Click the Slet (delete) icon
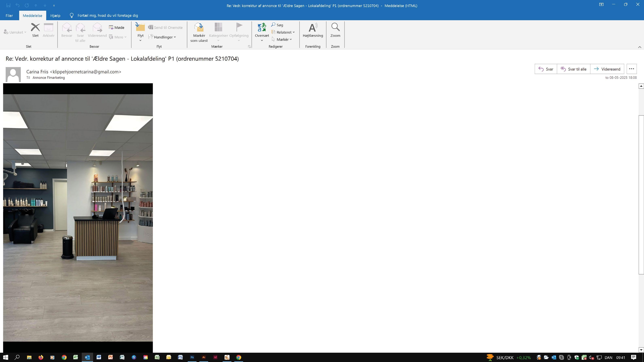 (x=35, y=27)
